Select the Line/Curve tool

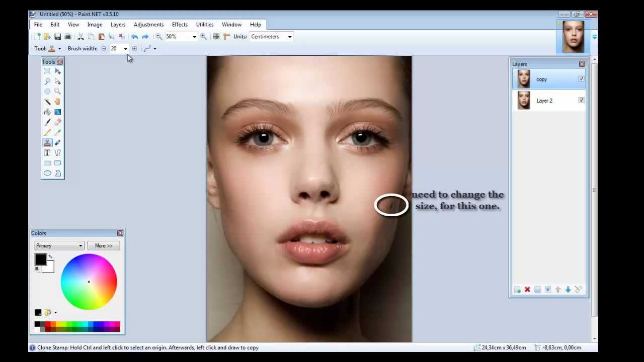coord(57,153)
